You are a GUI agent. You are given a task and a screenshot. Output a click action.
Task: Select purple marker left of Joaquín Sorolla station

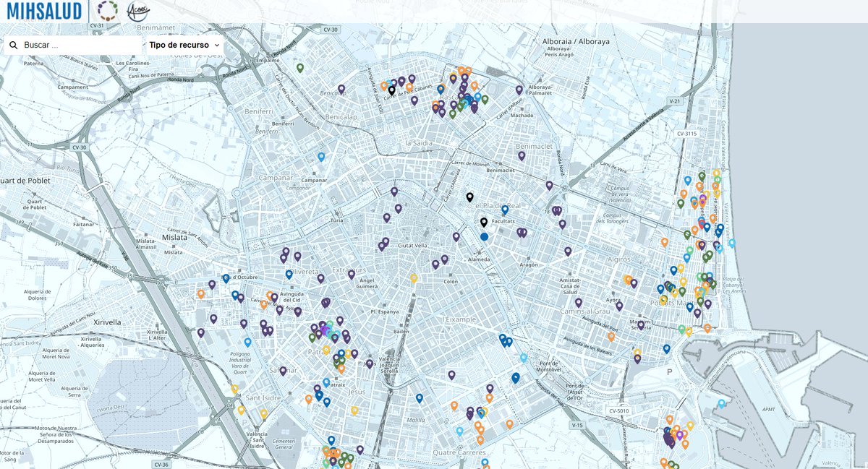tap(369, 363)
